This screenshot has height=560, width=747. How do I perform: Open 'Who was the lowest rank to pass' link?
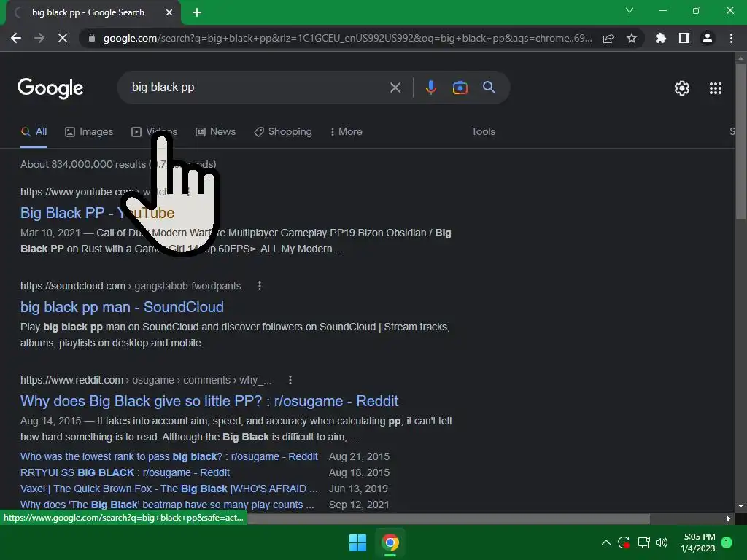(x=169, y=456)
